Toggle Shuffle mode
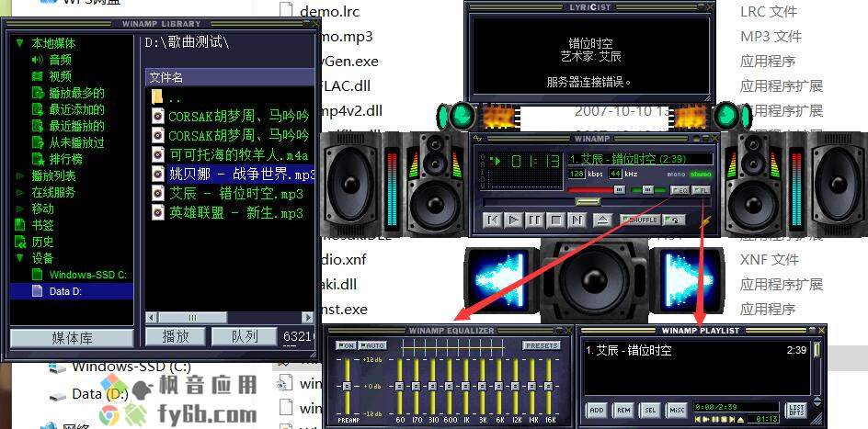 (x=641, y=220)
